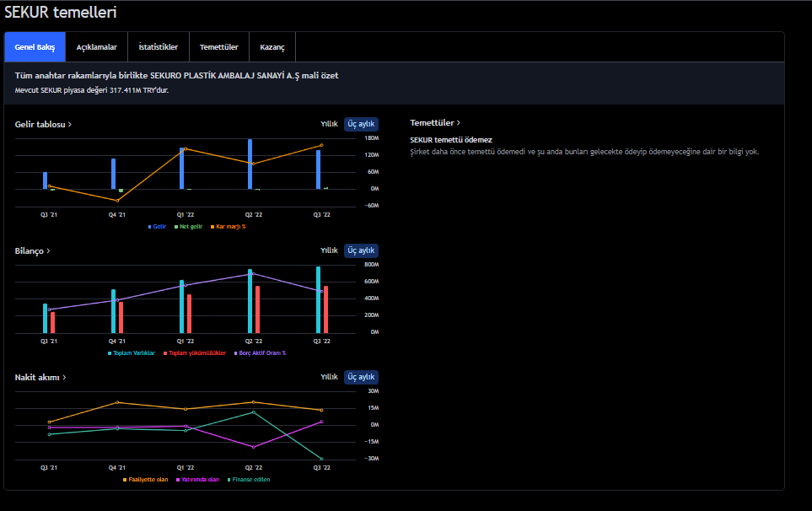The image size is (812, 511).
Task: Toggle the Gelir legend item
Action: 157,227
